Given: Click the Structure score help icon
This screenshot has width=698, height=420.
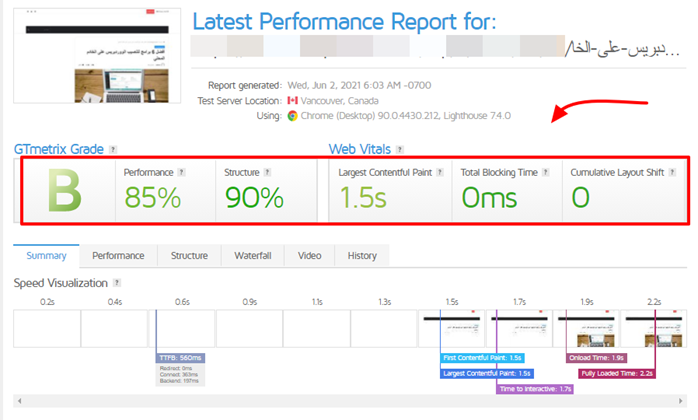Looking at the screenshot, I should pyautogui.click(x=268, y=172).
